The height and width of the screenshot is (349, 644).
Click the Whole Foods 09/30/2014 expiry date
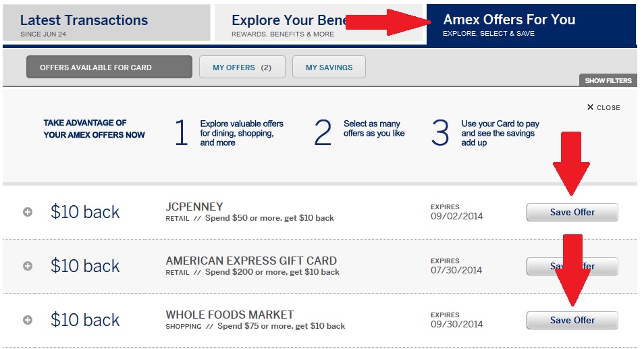tap(456, 325)
